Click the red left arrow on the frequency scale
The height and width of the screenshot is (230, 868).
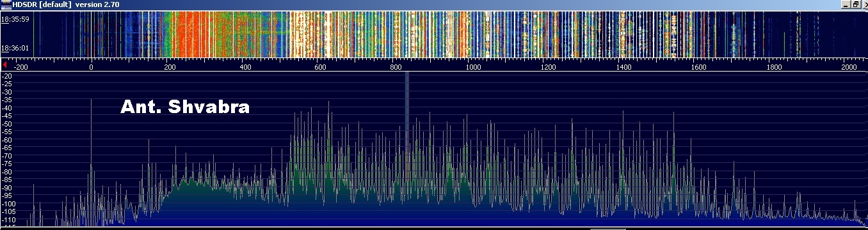(4, 65)
